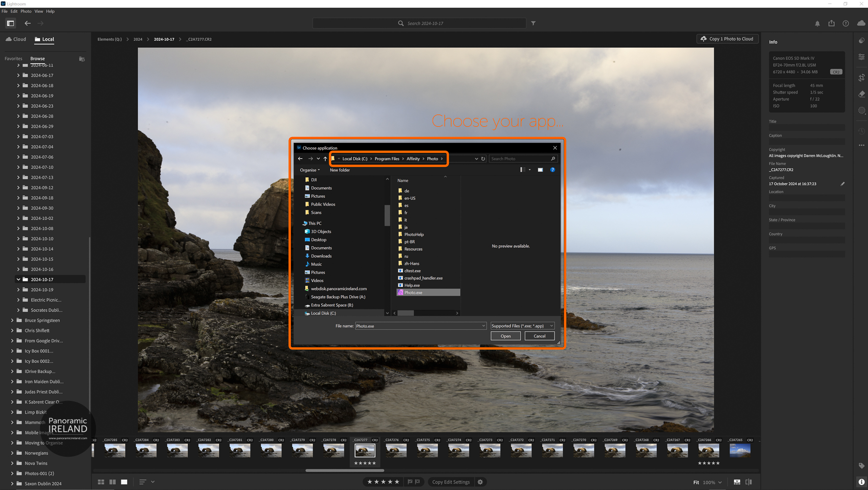Click the Title field in Info panel
Screen dimensions: 868x490
click(x=806, y=127)
